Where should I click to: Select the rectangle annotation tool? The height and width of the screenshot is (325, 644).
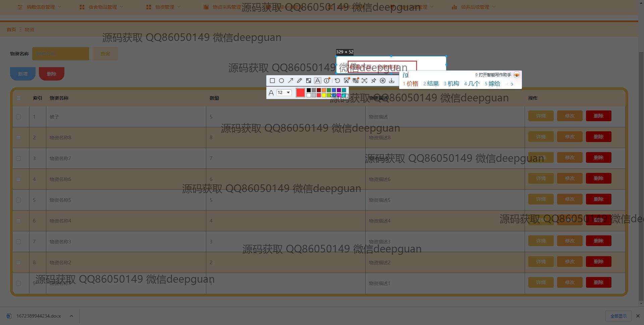(x=272, y=81)
